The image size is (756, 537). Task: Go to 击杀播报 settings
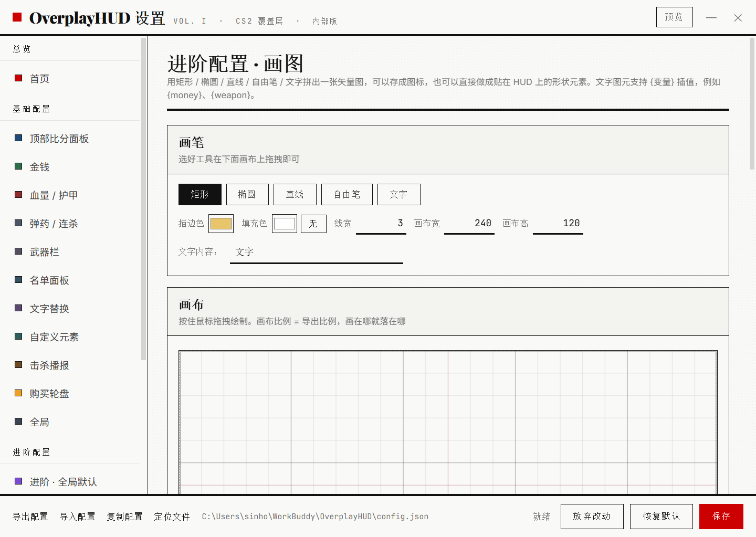coord(70,365)
